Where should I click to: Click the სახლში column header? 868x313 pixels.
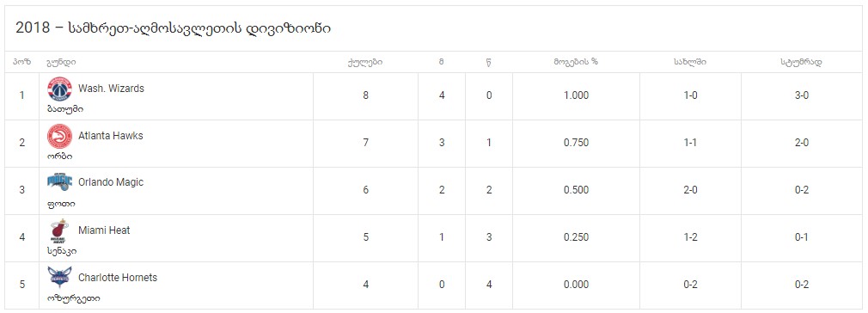click(x=690, y=62)
